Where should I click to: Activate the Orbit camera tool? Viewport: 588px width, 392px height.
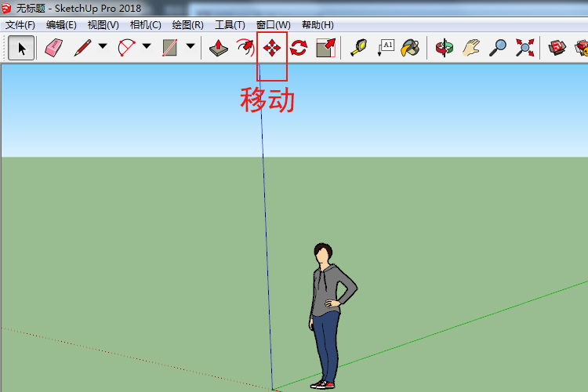pos(445,48)
